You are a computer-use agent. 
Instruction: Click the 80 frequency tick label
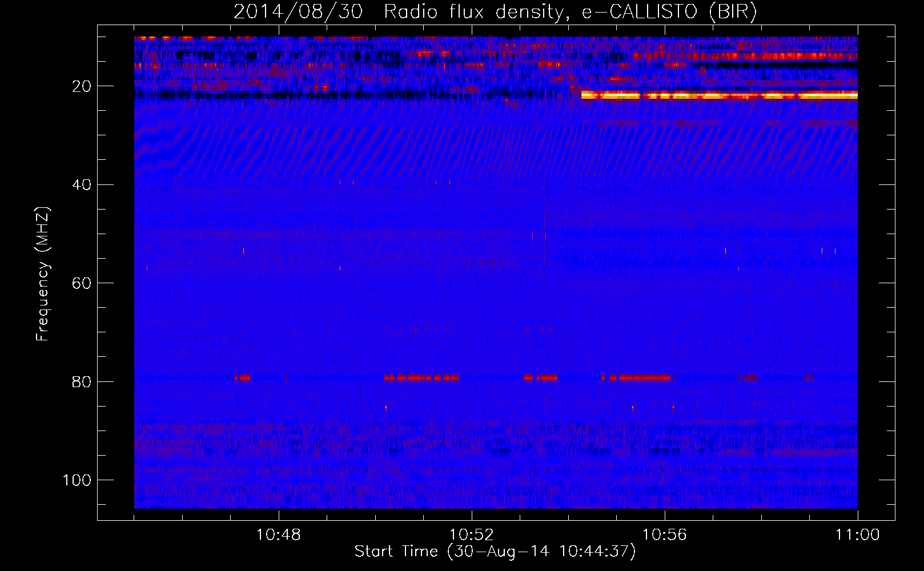[82, 382]
